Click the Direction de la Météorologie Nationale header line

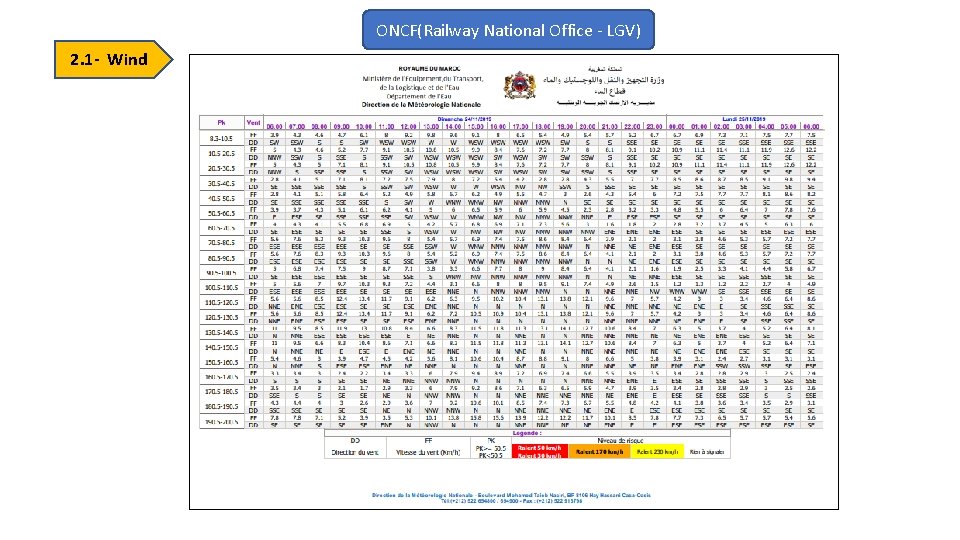pyautogui.click(x=421, y=105)
